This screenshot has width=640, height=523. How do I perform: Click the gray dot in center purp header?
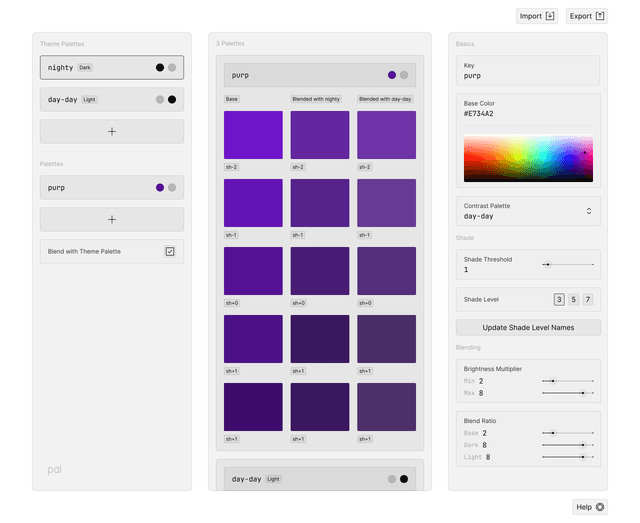(404, 75)
